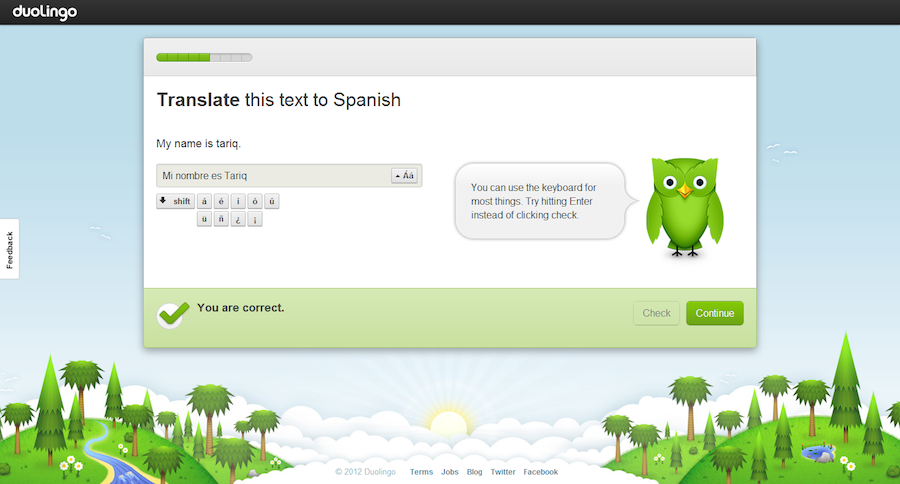
Task: Open the Feedback side tab
Action: [9, 249]
